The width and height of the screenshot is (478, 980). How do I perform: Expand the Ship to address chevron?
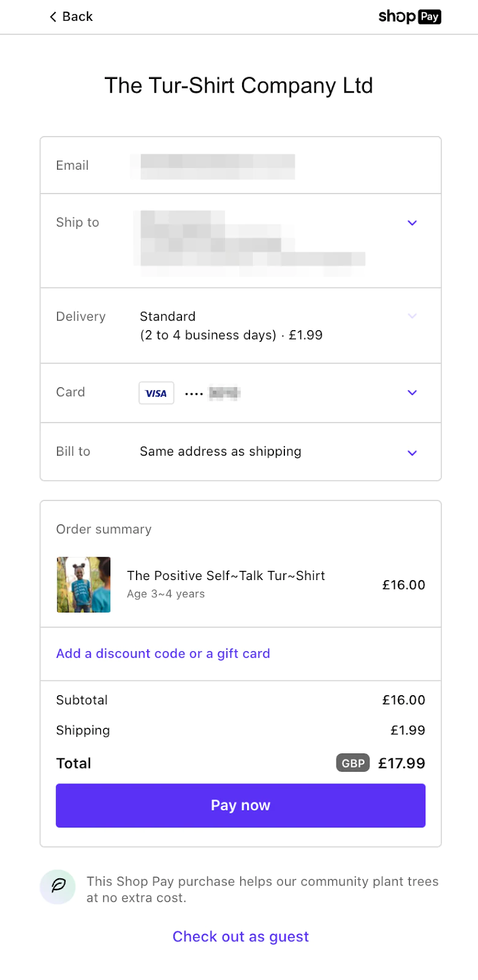coord(412,223)
